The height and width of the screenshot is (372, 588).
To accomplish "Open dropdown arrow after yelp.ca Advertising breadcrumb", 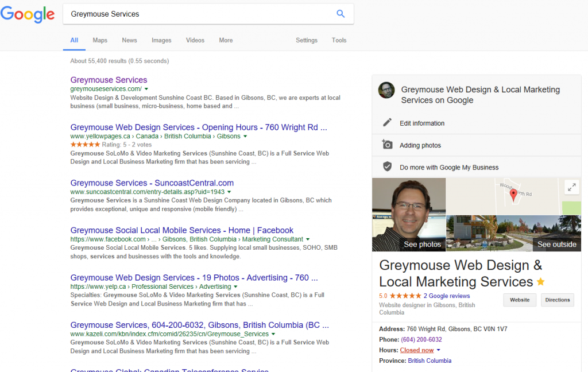I will [235, 287].
